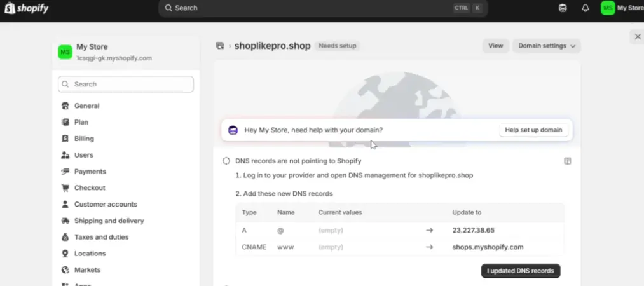Click the www name cell
Viewport: 644px width, 286px height.
[285, 247]
